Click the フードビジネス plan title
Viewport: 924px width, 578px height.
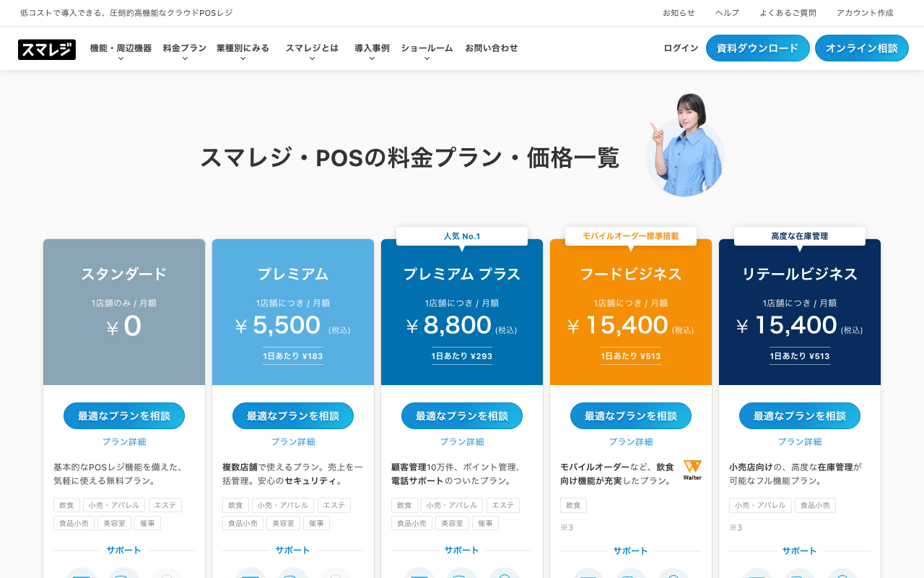click(x=631, y=275)
